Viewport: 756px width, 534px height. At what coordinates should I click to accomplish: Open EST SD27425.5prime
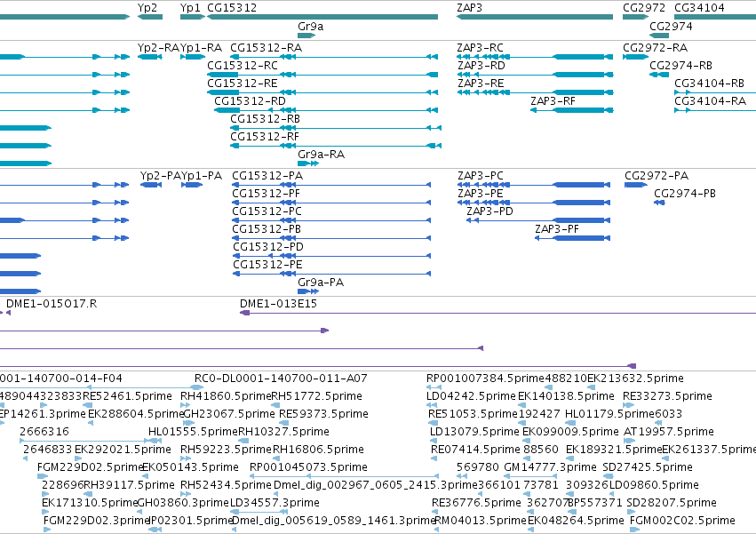coord(648,468)
